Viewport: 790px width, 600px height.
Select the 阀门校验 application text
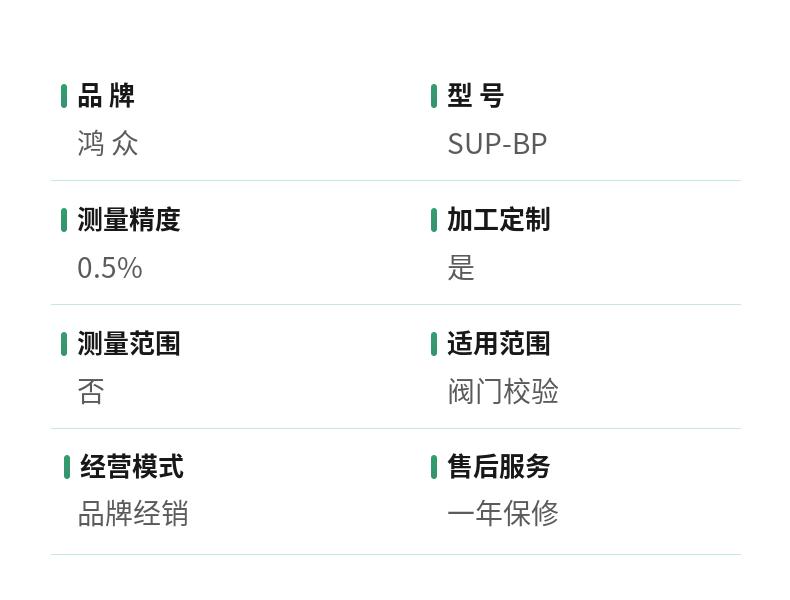coord(503,391)
